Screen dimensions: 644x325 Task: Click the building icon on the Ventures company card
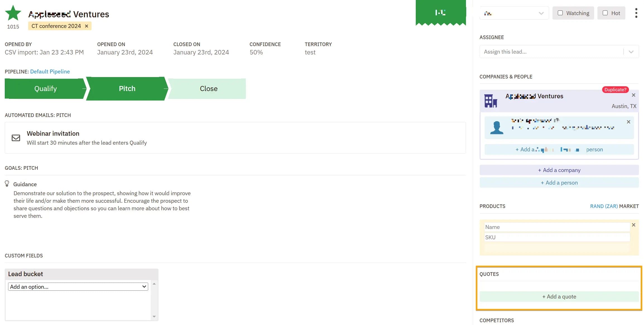point(491,101)
